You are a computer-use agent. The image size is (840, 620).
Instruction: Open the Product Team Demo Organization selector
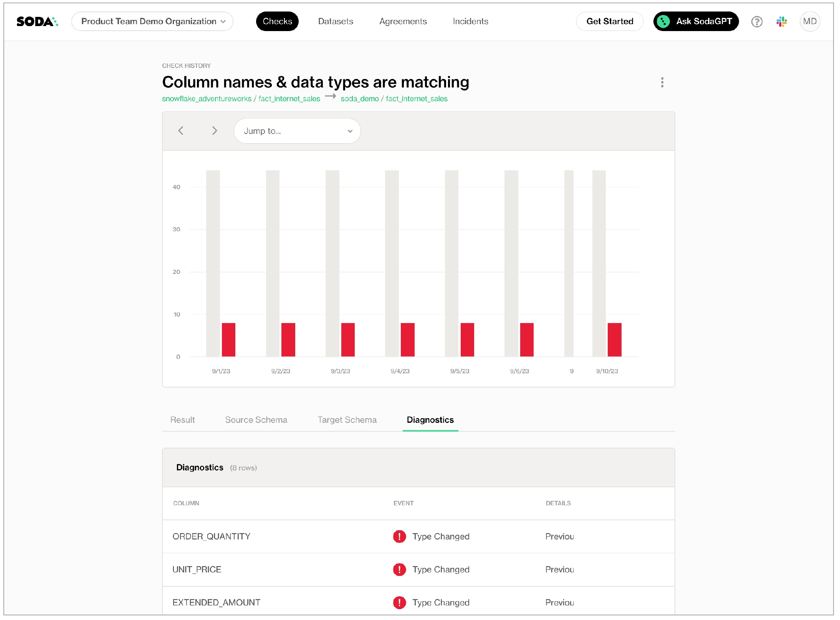[152, 21]
